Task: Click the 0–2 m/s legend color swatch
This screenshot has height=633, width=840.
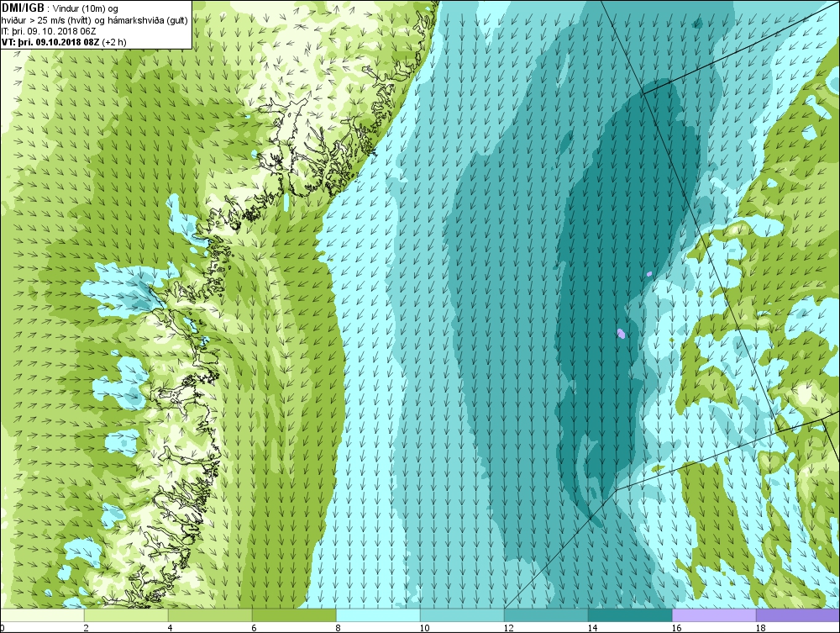Action: (42, 615)
